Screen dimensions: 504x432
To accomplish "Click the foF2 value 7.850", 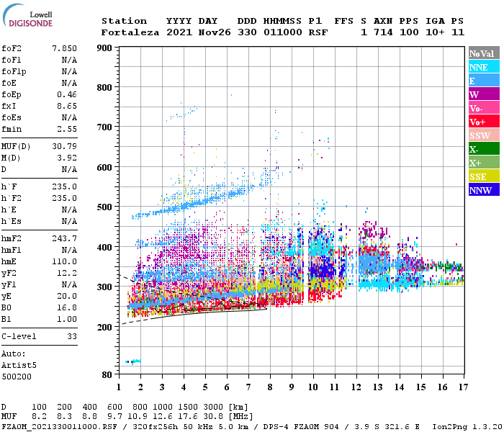I will click(x=64, y=48).
